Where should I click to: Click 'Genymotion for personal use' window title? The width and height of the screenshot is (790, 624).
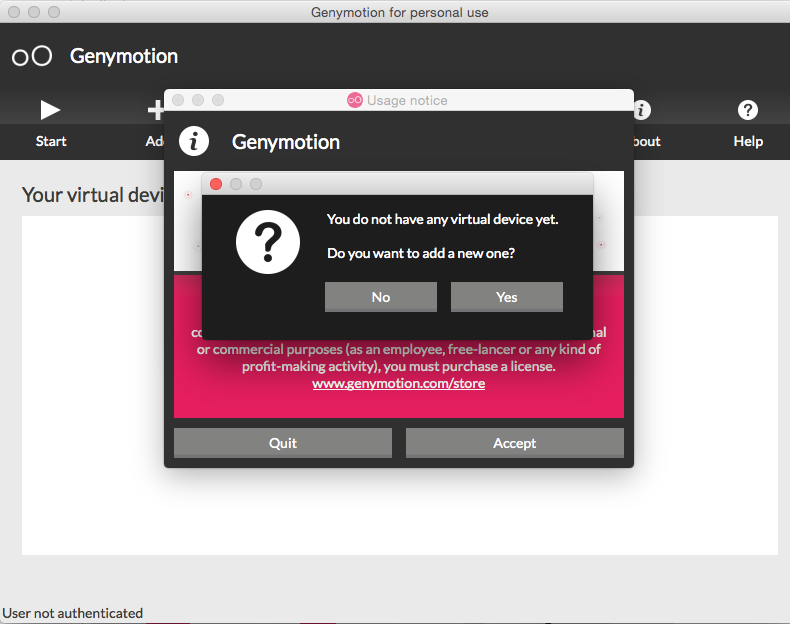tap(400, 12)
